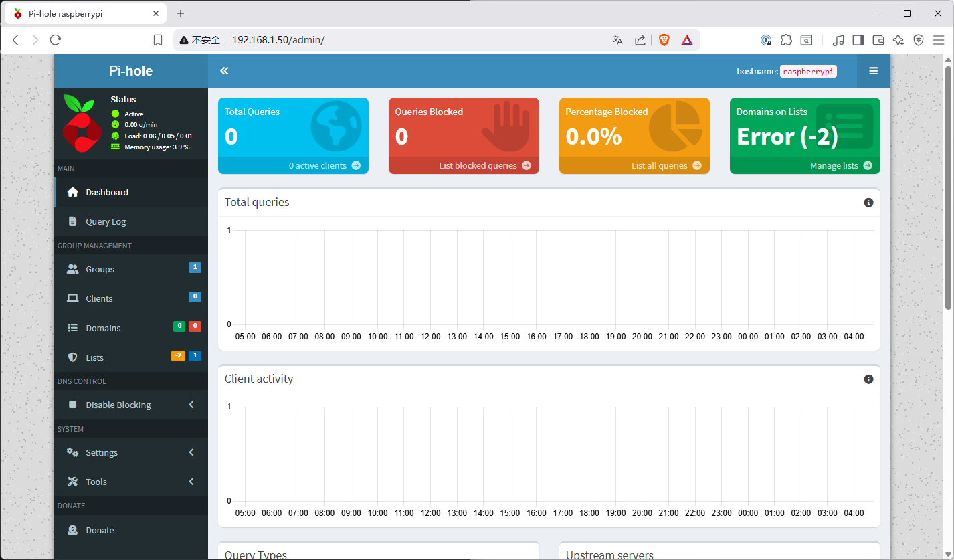This screenshot has height=560, width=954.
Task: Click the share icon in address bar
Action: (x=640, y=40)
